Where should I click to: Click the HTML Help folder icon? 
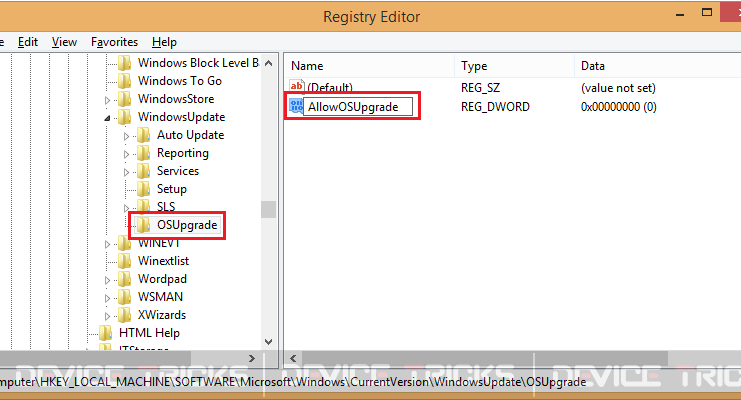tap(106, 332)
